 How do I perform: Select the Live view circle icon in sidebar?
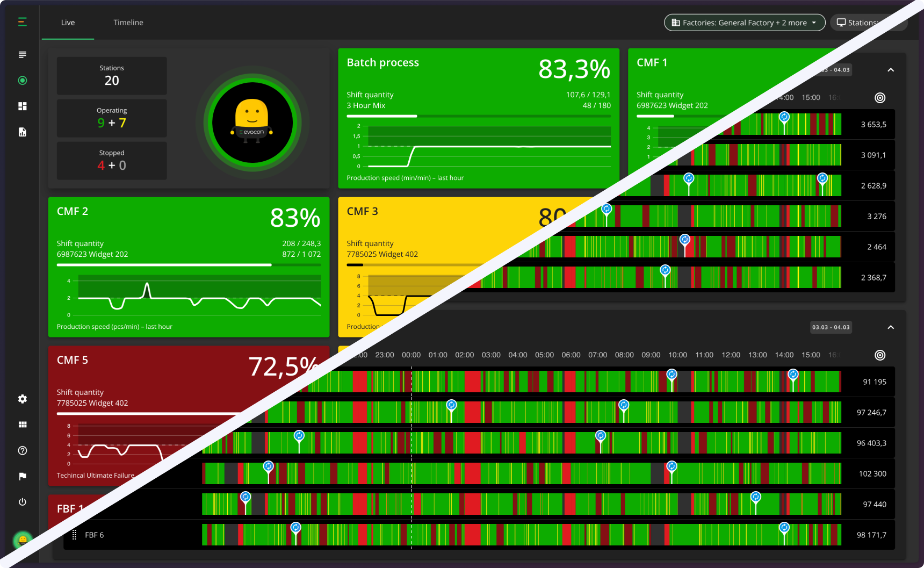[22, 80]
